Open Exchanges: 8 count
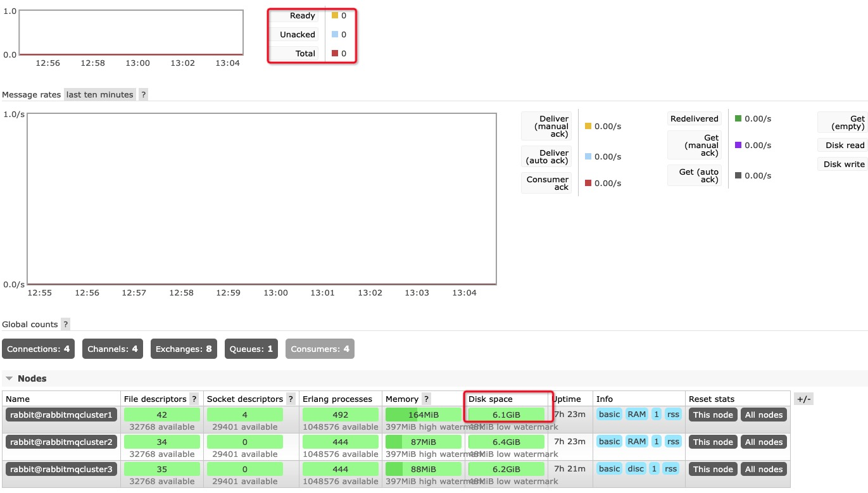The height and width of the screenshot is (493, 868). click(184, 349)
